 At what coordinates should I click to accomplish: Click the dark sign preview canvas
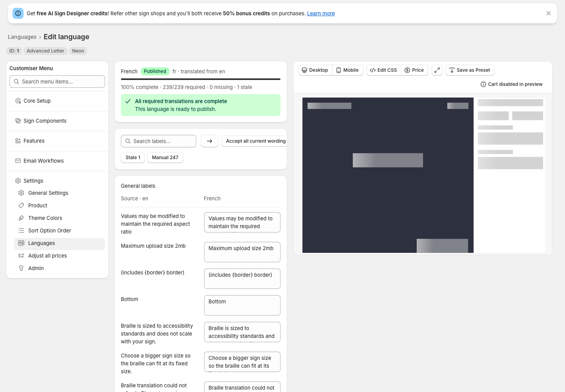[388, 175]
